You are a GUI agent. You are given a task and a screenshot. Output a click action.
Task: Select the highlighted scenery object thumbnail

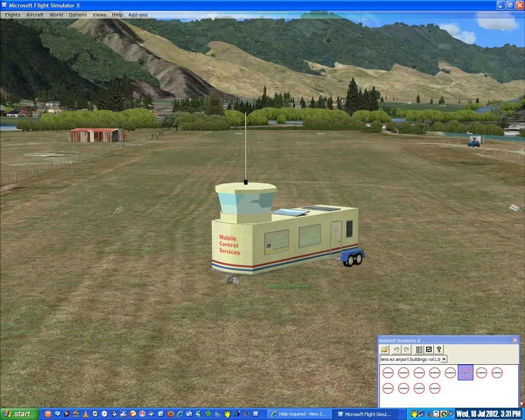pos(466,373)
